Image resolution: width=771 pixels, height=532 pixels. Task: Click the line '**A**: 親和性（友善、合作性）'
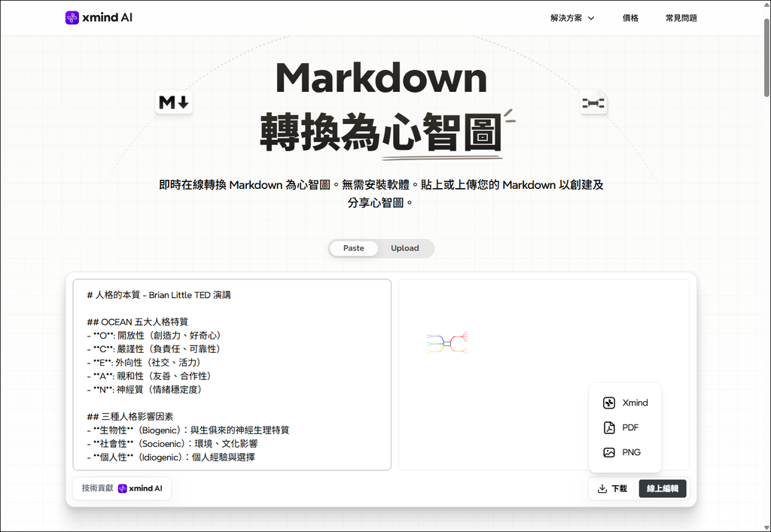(149, 376)
